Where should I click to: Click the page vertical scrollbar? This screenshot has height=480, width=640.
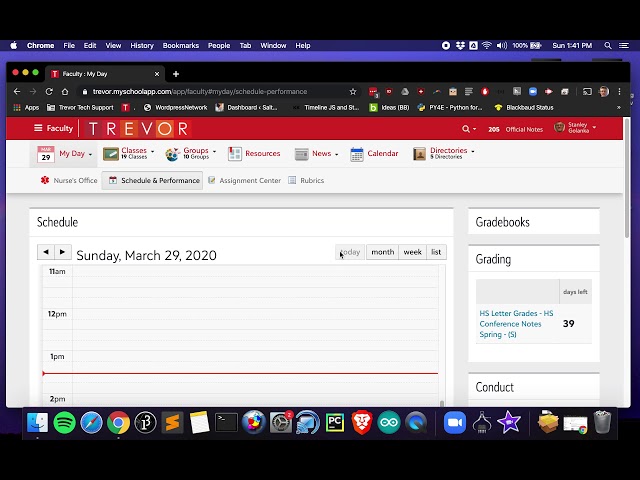click(627, 178)
